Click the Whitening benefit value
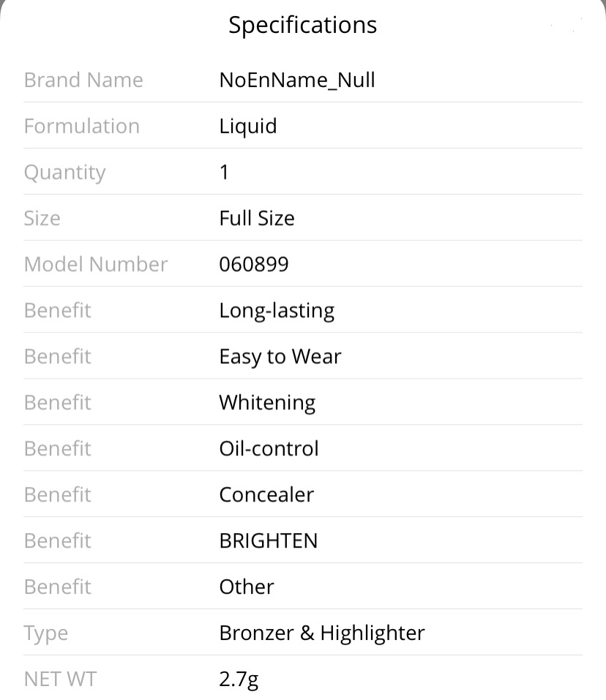 [267, 403]
